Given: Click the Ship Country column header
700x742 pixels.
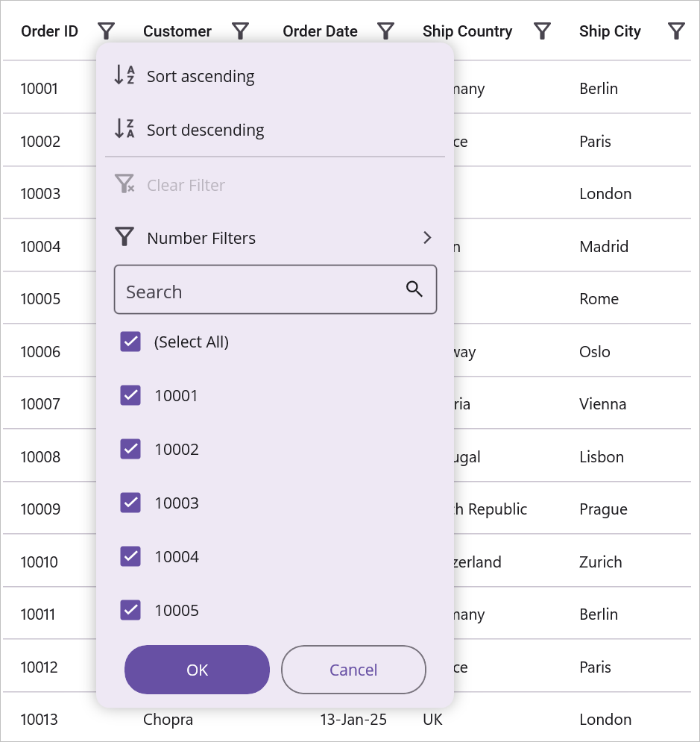Looking at the screenshot, I should click(467, 31).
